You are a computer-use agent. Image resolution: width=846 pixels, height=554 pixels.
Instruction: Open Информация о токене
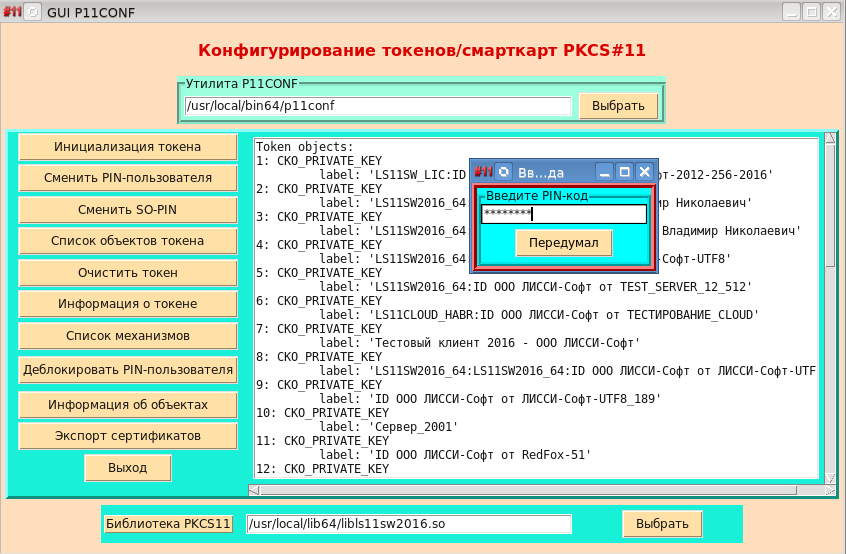128,304
